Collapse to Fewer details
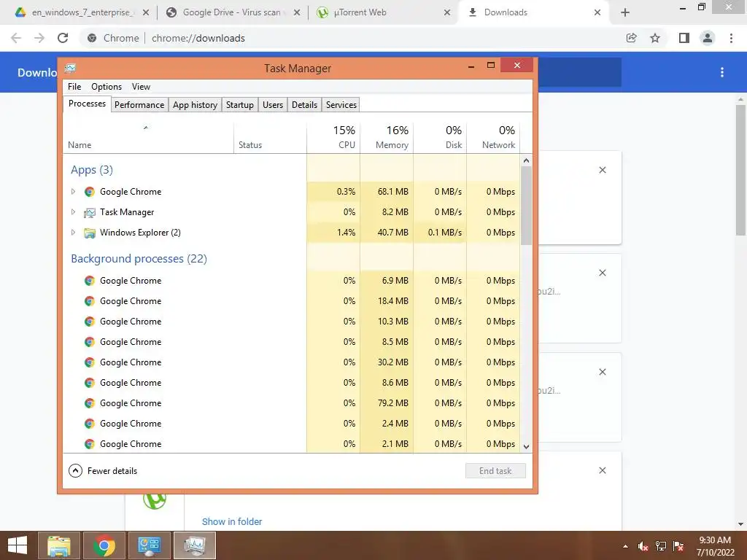The image size is (747, 560). pyautogui.click(x=103, y=471)
